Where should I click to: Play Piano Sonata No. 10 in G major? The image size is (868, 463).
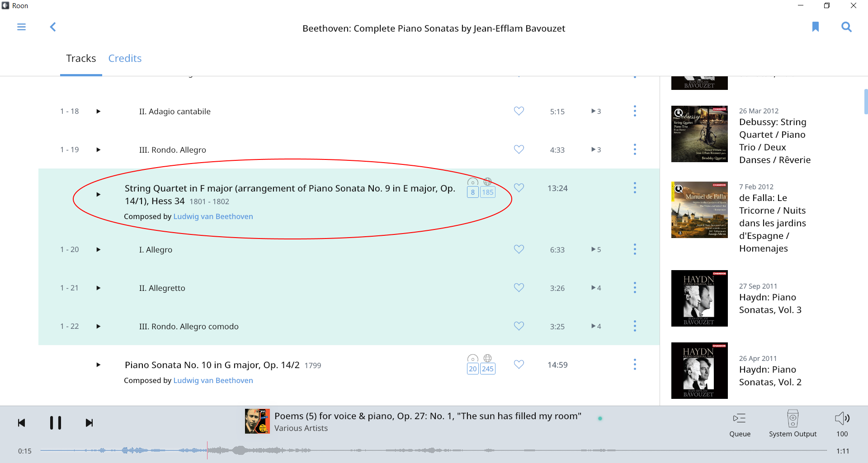98,365
